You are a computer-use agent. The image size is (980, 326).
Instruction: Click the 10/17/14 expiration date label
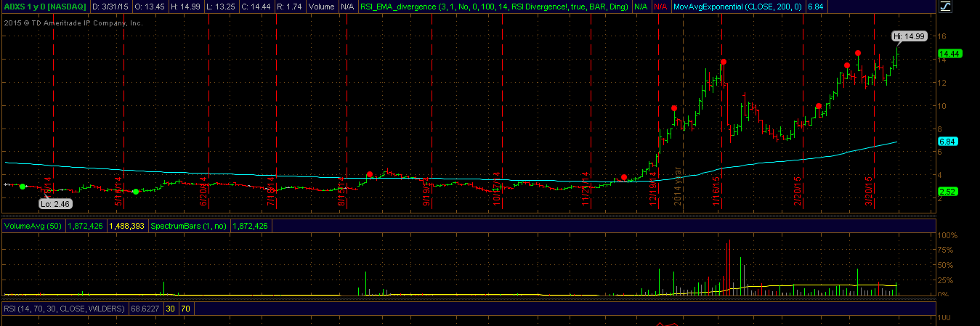497,189
